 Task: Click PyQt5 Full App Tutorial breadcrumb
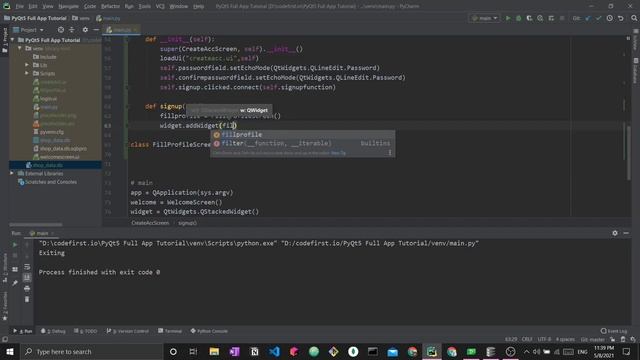35,18
